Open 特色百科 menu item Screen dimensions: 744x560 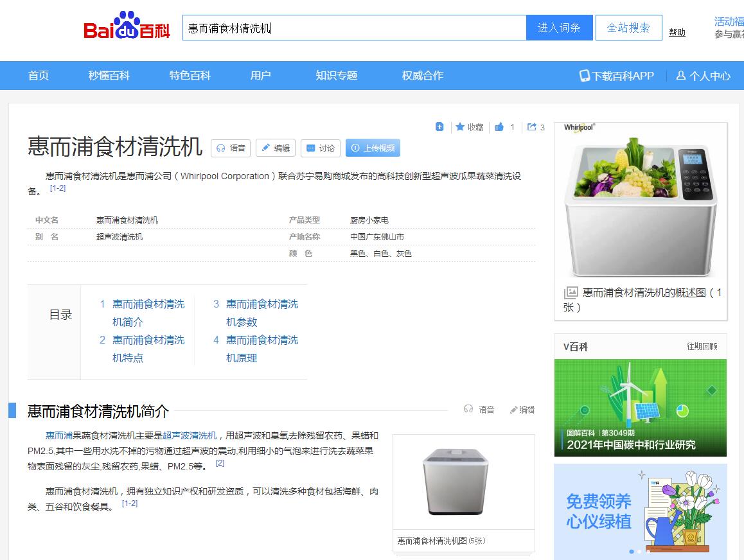pos(190,75)
